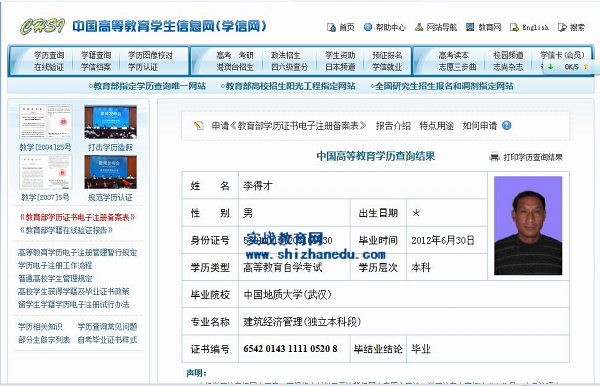Open 学历图像校对 menu item
600x386 pixels.
coord(150,55)
